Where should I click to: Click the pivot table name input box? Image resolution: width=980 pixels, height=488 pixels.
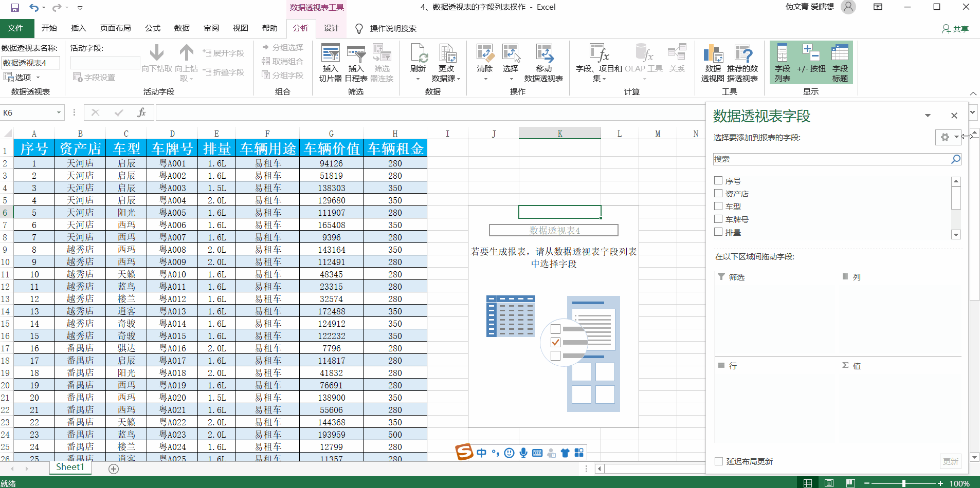click(x=31, y=63)
